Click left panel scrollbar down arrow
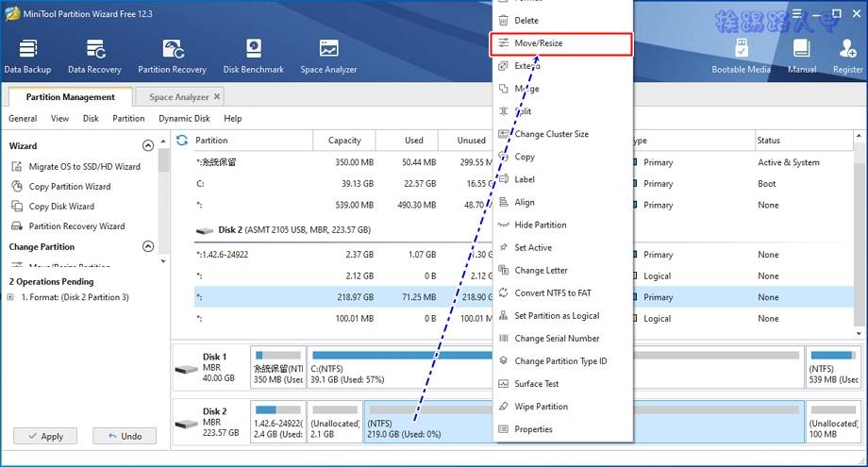The image size is (868, 467). coord(162,261)
